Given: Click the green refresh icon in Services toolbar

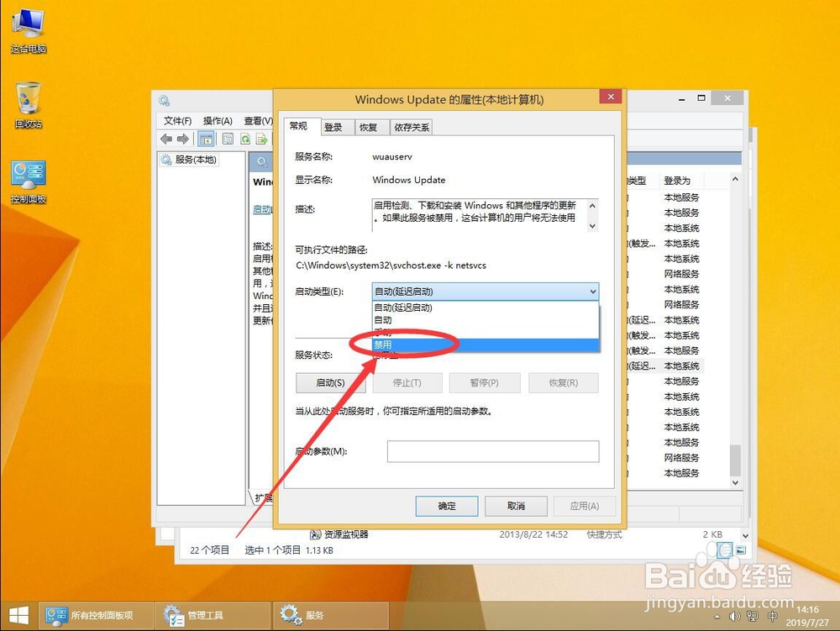Looking at the screenshot, I should (244, 139).
